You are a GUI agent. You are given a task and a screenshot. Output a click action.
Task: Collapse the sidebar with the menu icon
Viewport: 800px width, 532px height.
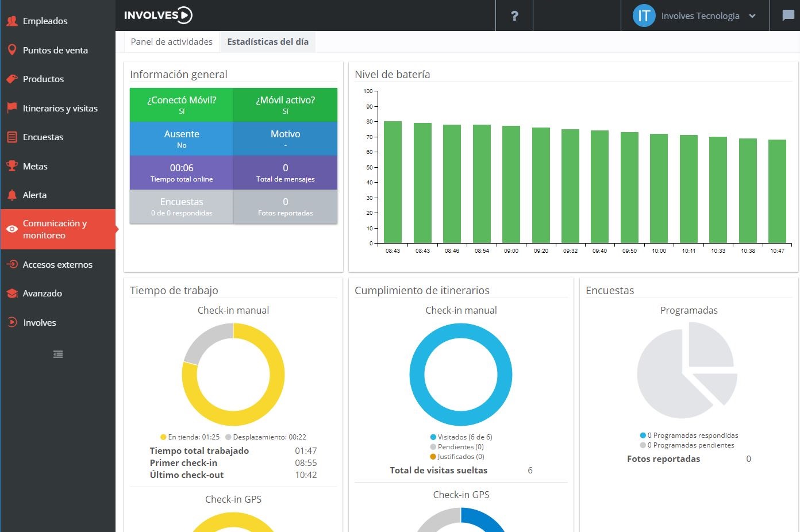click(58, 354)
